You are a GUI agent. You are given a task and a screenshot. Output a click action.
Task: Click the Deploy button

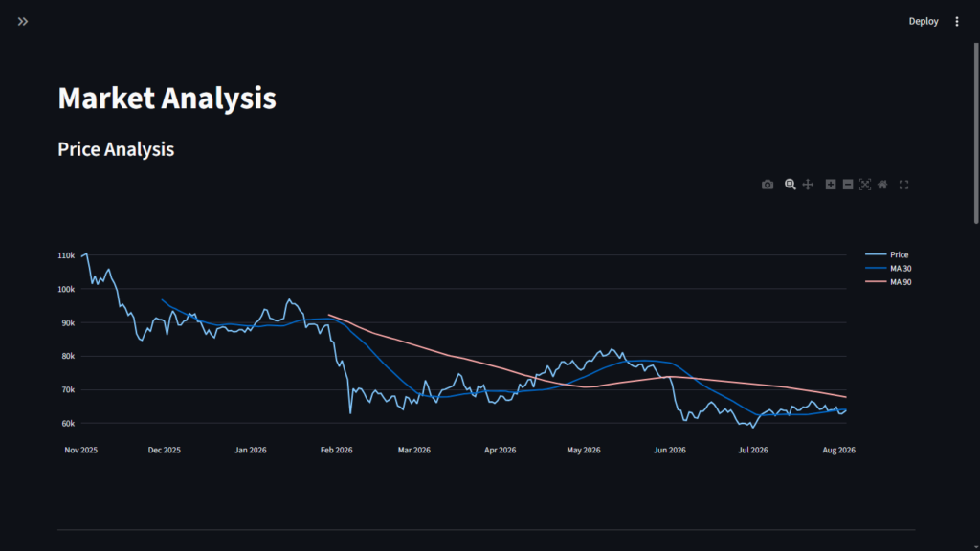pos(924,21)
